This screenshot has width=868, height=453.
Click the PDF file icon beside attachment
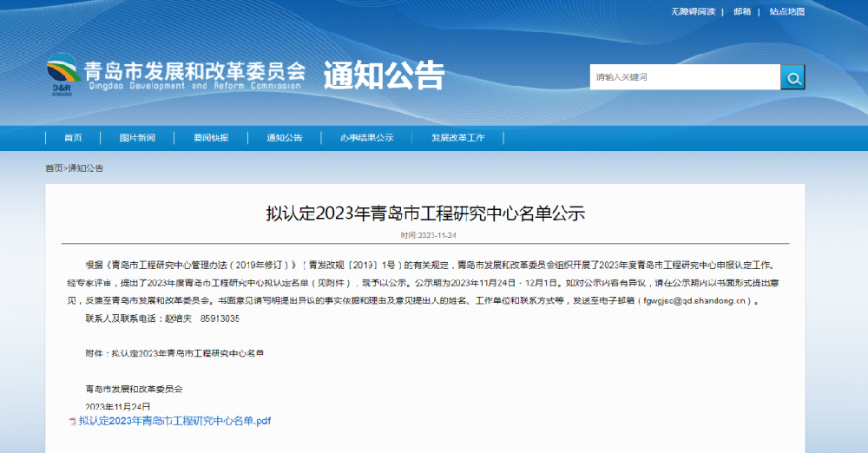pos(72,421)
